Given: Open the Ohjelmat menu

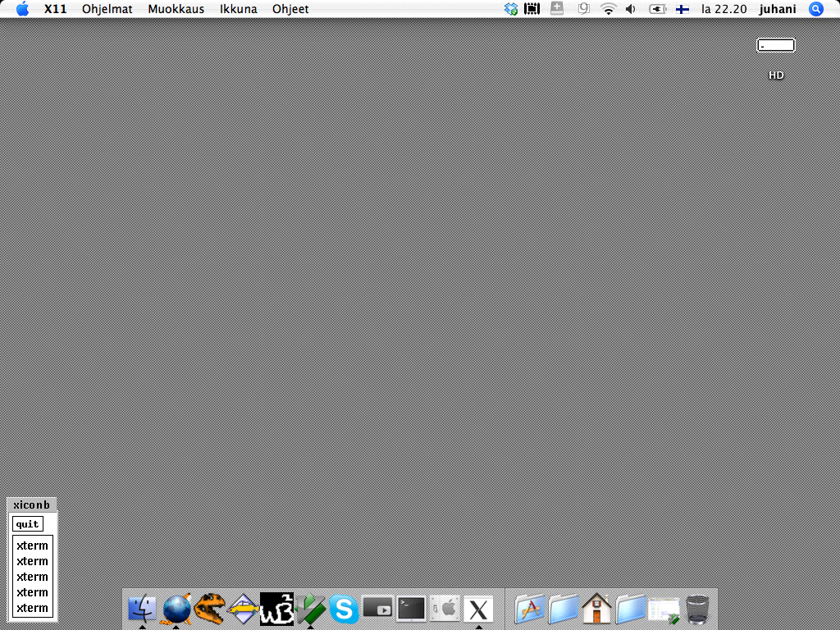Looking at the screenshot, I should pyautogui.click(x=107, y=9).
